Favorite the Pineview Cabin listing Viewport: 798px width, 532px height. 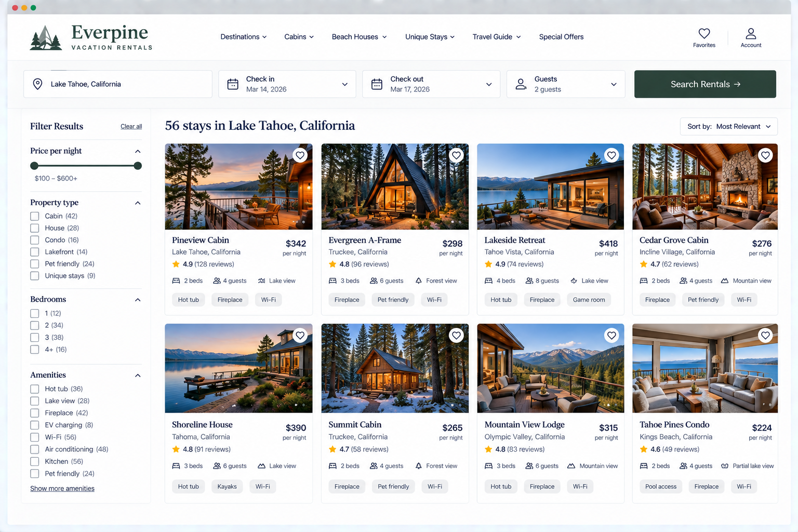tap(300, 155)
